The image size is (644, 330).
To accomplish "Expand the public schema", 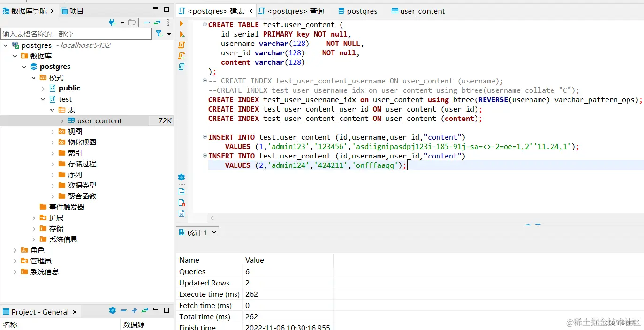I will click(x=43, y=89).
